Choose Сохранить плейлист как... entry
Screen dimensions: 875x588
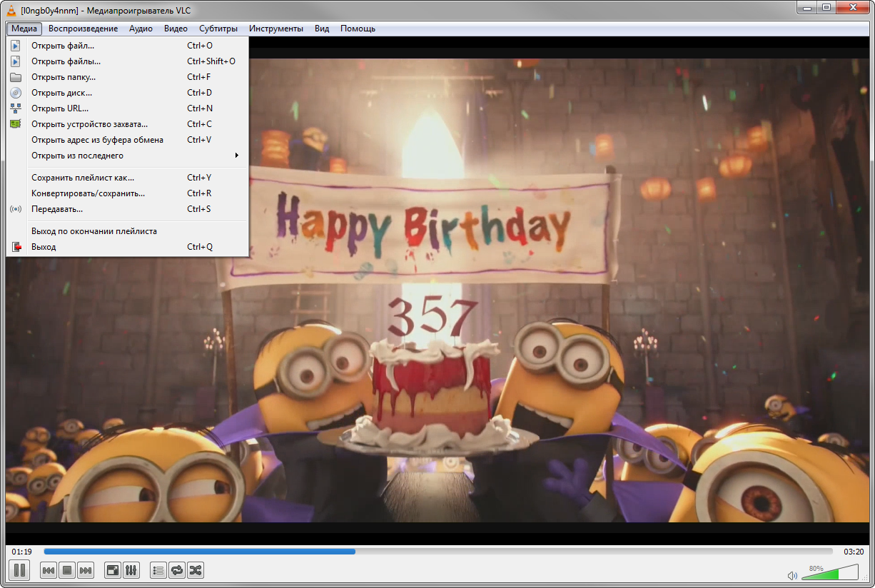127,178
